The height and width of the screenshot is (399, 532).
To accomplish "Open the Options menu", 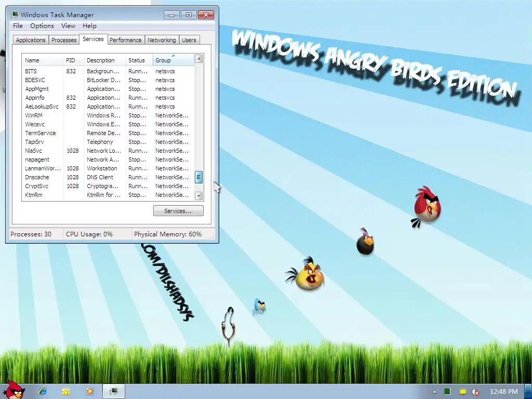I will click(x=42, y=26).
